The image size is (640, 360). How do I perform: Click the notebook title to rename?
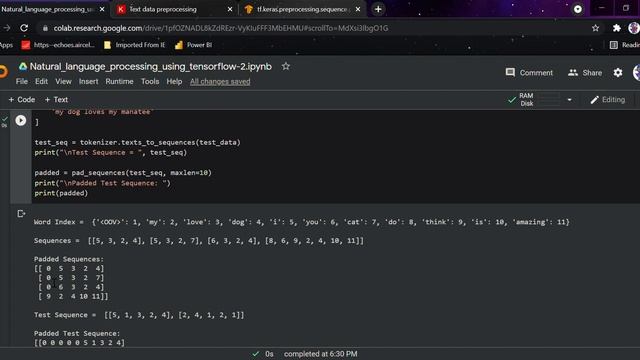(x=151, y=67)
